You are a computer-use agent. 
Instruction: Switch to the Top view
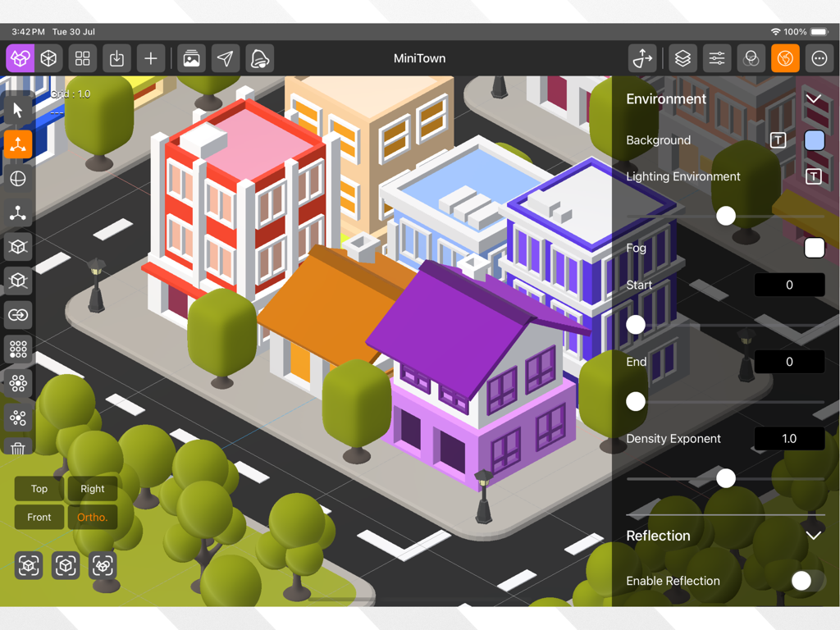pos(38,488)
